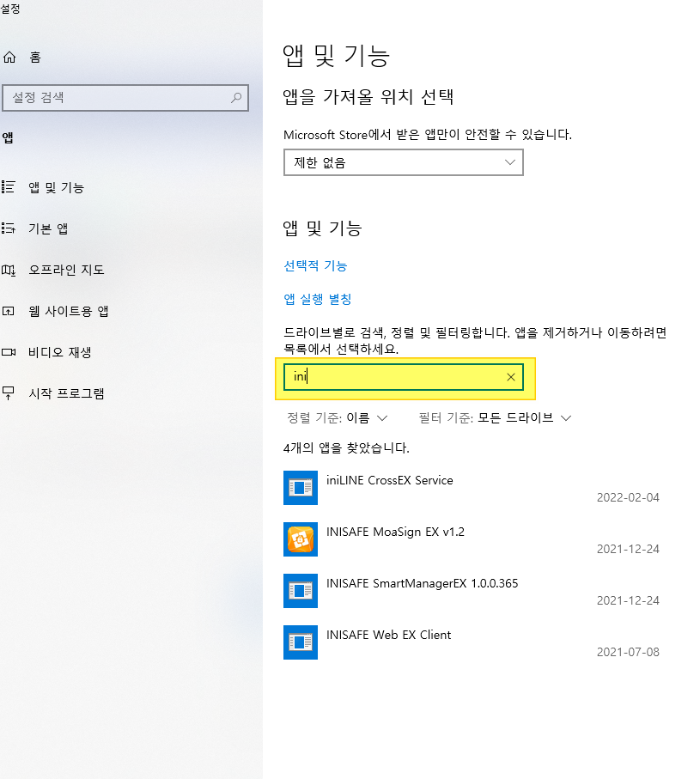Click the INISAFE Web EX Client icon
Viewport: 700px width, 779px height.
(301, 642)
